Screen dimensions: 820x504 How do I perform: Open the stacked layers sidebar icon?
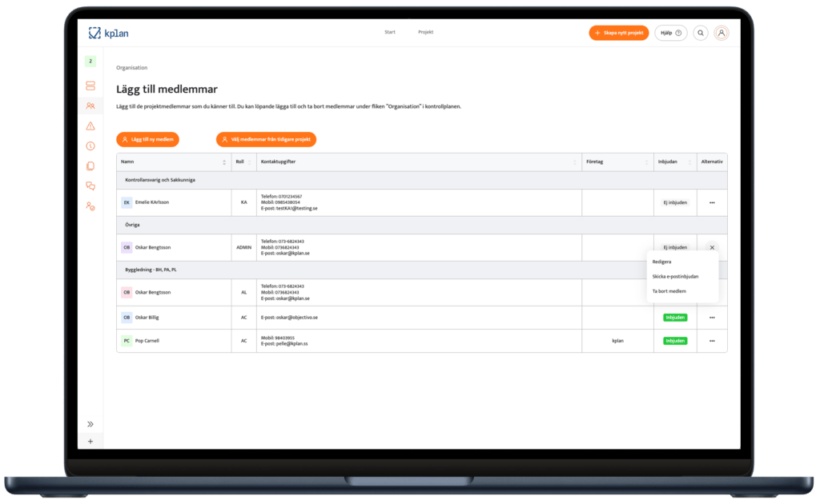tap(90, 86)
